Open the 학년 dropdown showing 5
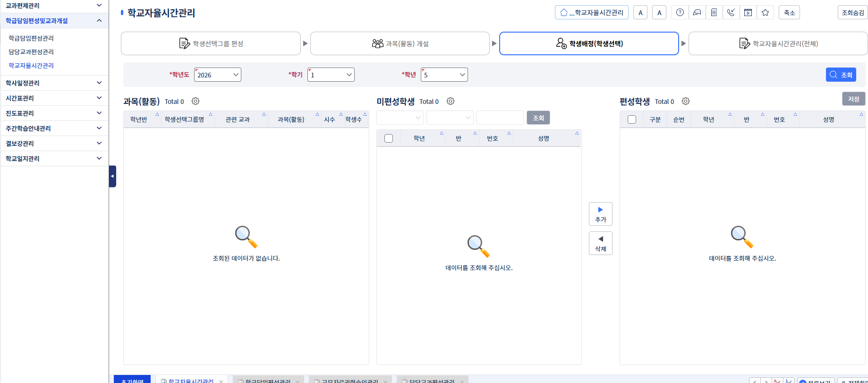868x383 pixels. (444, 75)
